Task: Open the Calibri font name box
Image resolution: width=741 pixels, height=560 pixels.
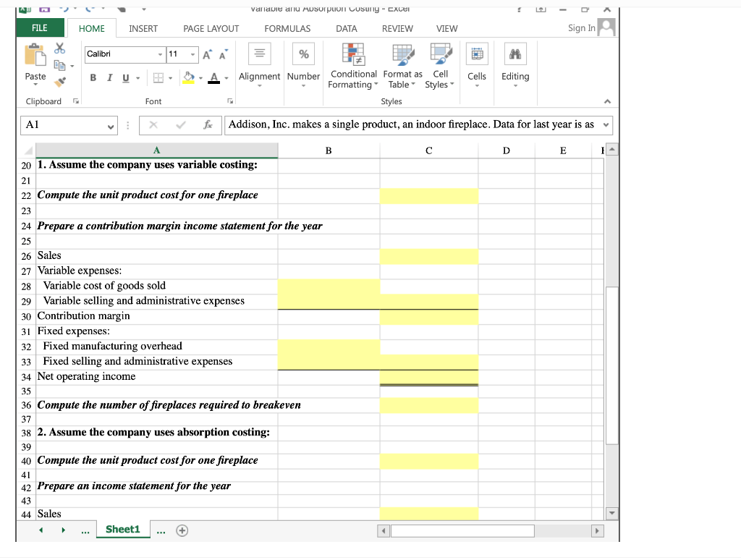Action: (x=125, y=54)
